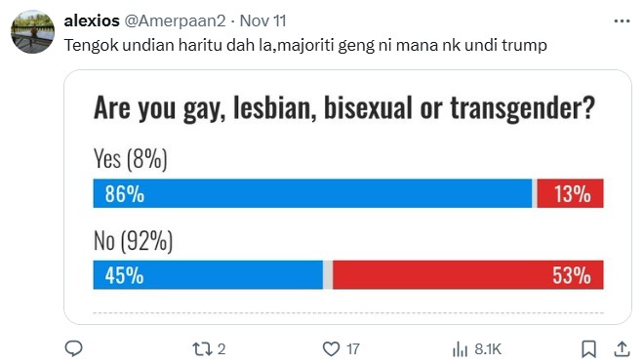Image resolution: width=644 pixels, height=364 pixels.
Task: Click the Yes (8%) label
Action: point(131,159)
